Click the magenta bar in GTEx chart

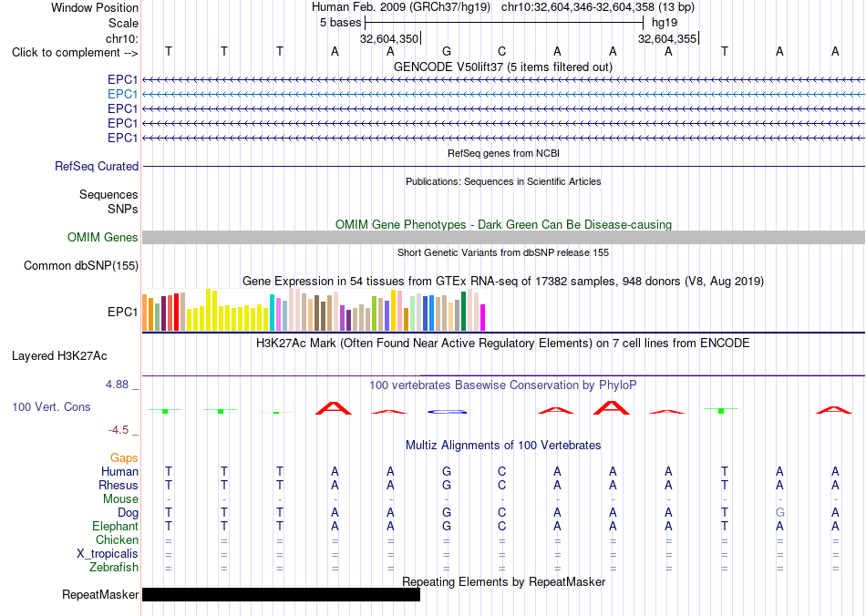pos(482,317)
